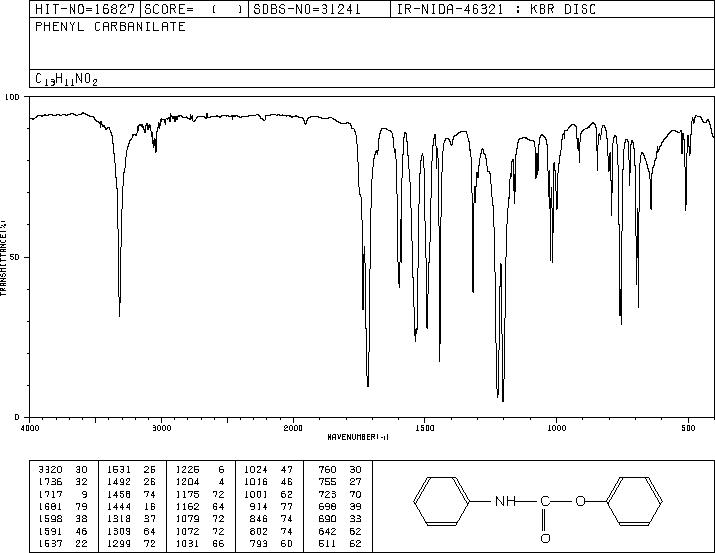
Task: Click the 100 label on y-axis
Action: coord(12,97)
